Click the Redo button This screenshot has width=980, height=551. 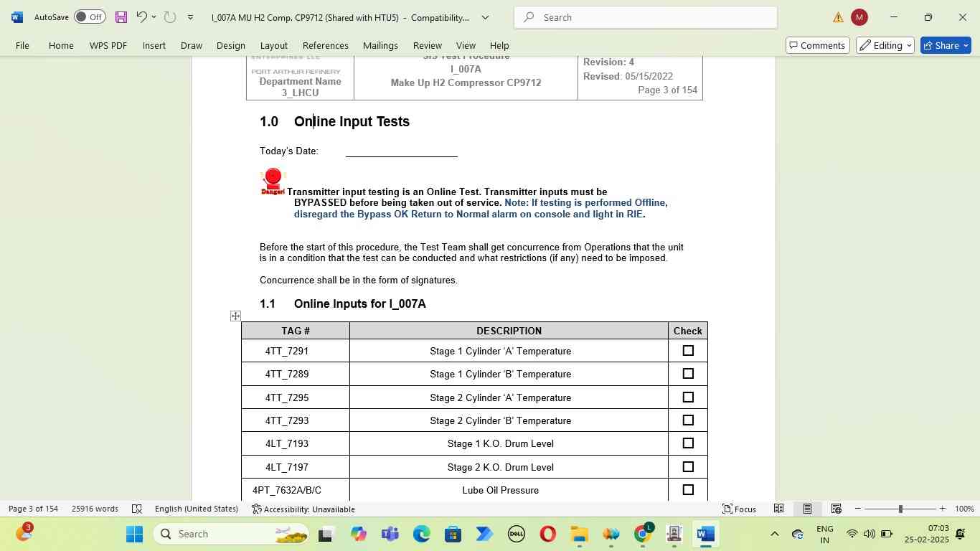coord(169,17)
